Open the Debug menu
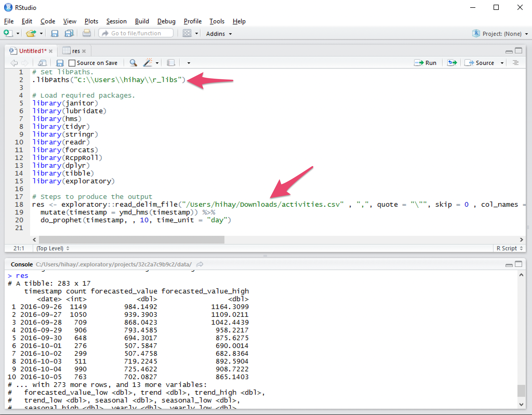The height and width of the screenshot is (415, 532). [x=166, y=21]
